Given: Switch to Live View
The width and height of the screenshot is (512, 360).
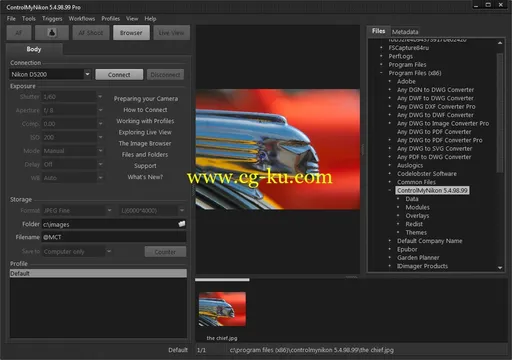Looking at the screenshot, I should pyautogui.click(x=171, y=33).
